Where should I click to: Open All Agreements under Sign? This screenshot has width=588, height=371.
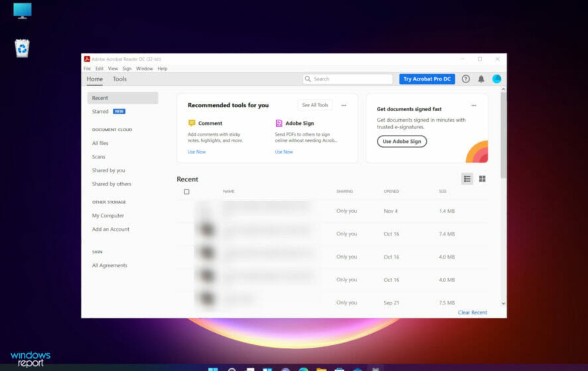[x=110, y=266]
